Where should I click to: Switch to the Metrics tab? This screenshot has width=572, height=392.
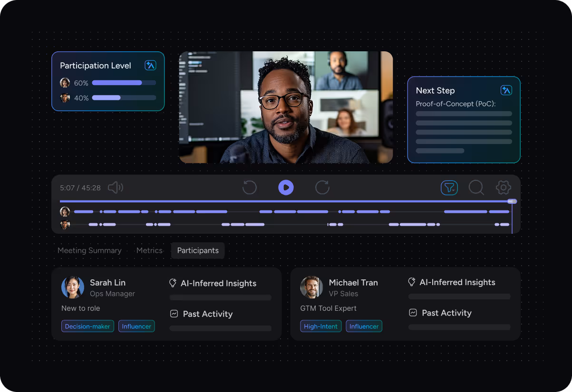149,250
